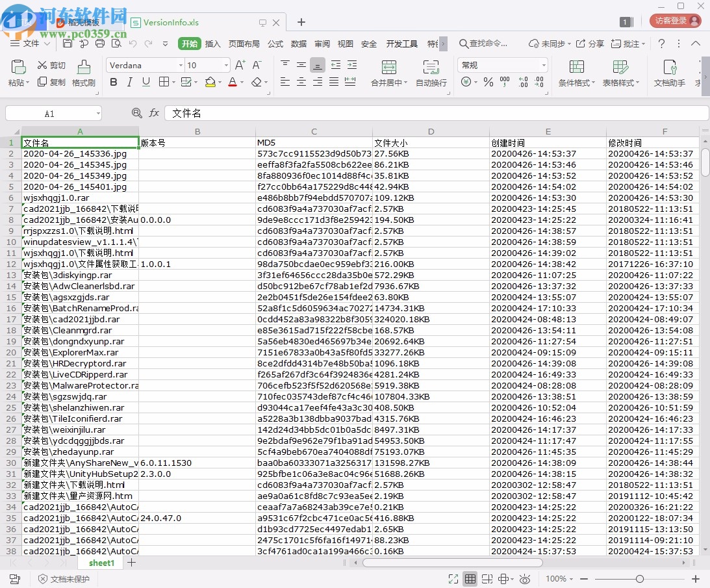Open the Name Box A1 dropdown arrow
The image size is (710, 588).
click(x=97, y=114)
